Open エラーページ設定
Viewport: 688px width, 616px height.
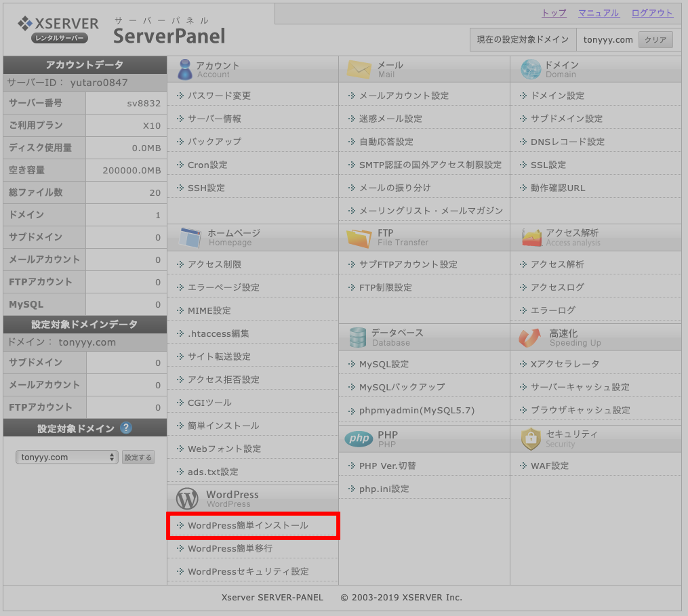223,287
